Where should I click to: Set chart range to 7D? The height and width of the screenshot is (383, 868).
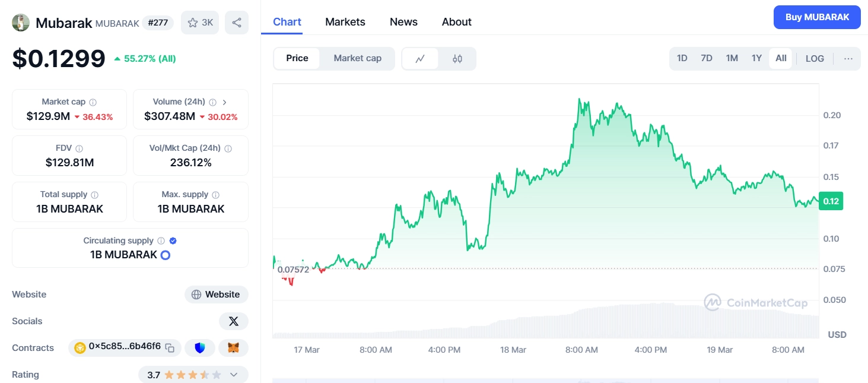pos(707,58)
